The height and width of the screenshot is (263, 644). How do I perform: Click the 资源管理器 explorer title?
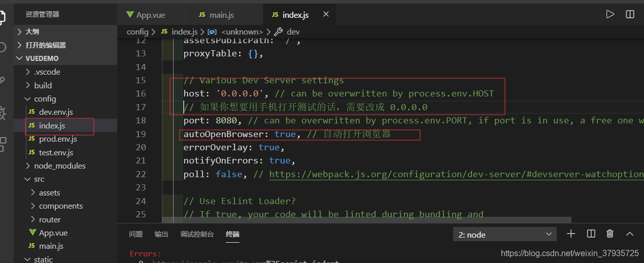pyautogui.click(x=42, y=14)
